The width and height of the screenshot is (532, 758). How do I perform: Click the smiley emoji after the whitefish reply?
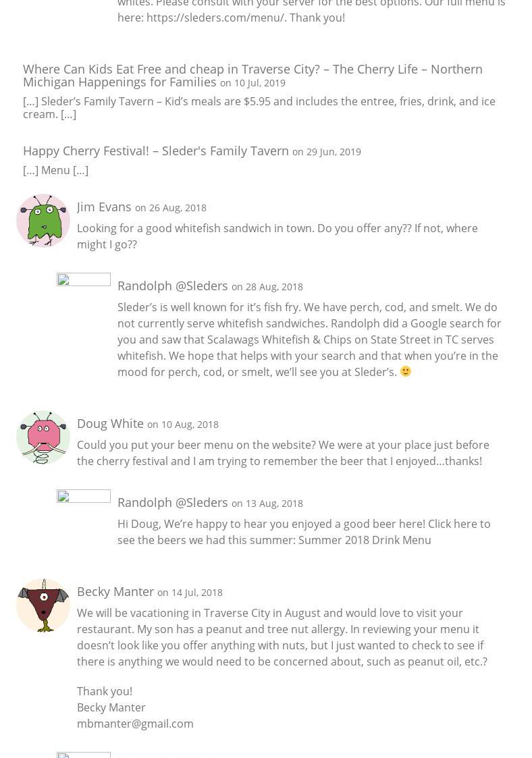tap(406, 371)
